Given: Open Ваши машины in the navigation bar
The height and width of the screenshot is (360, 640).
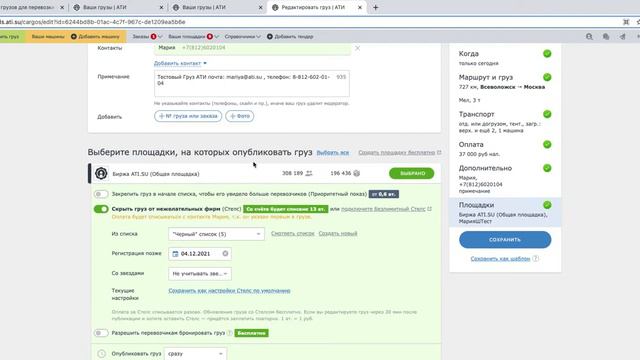Looking at the screenshot, I should pos(48,37).
